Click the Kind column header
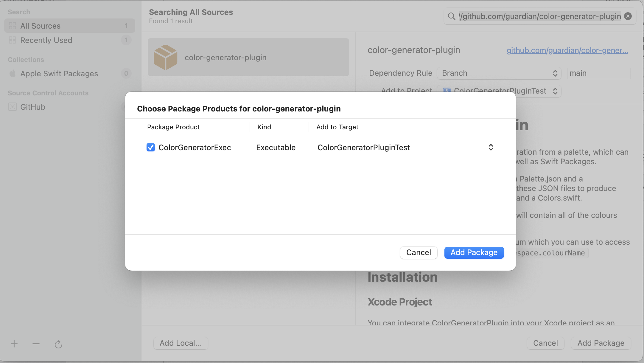Viewport: 644px width, 363px height. (x=264, y=127)
